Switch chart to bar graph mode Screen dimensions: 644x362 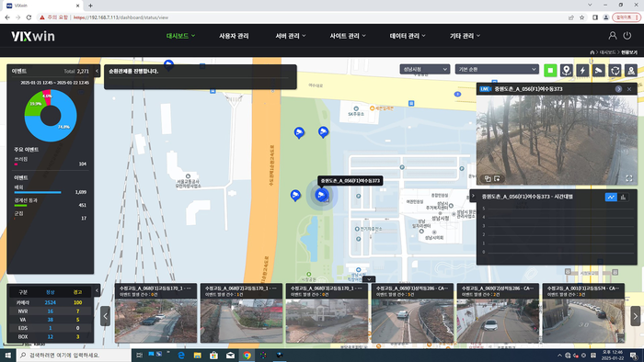623,198
